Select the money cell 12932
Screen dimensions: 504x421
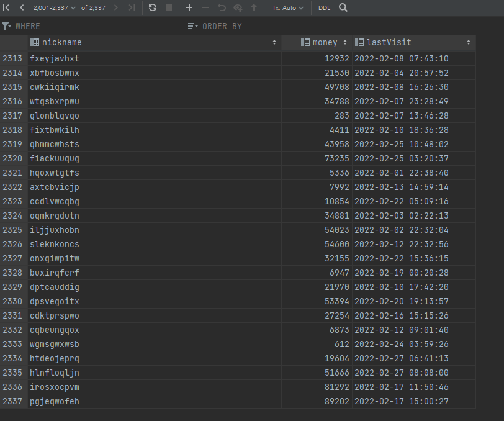[317, 58]
